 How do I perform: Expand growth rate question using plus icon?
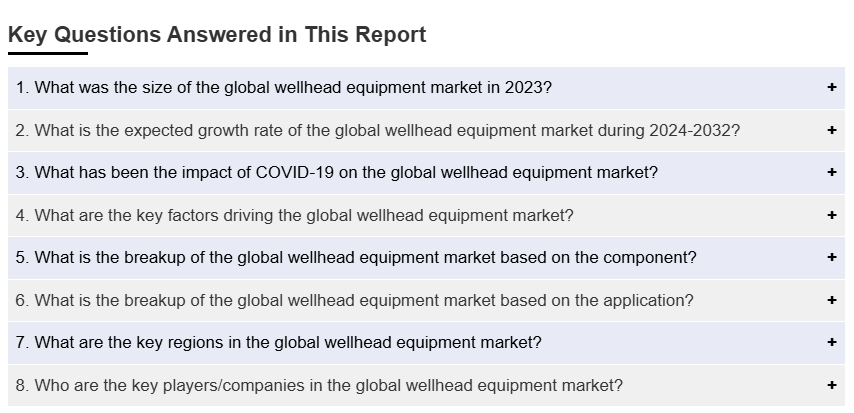831,130
